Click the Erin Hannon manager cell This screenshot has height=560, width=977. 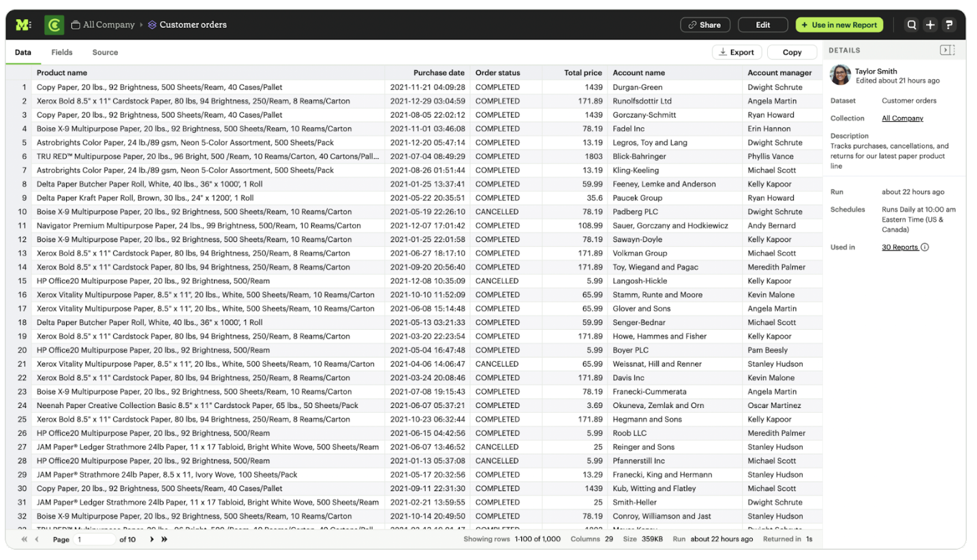[x=782, y=129]
